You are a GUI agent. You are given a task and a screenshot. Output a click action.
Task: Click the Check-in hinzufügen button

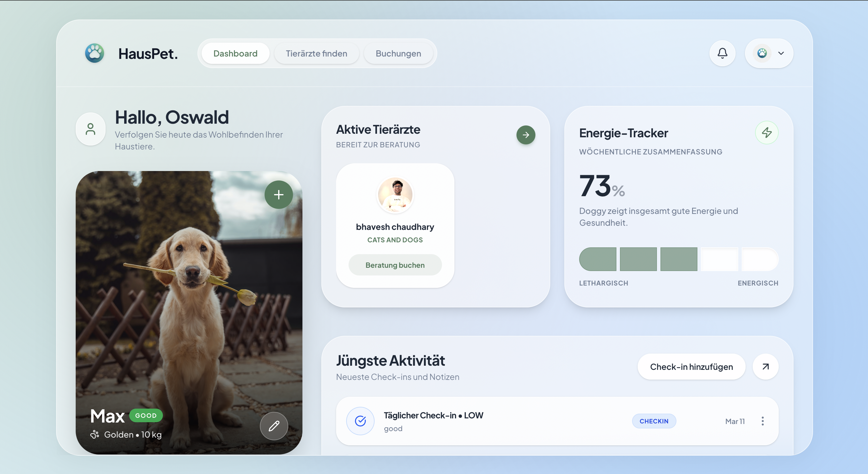point(691,367)
